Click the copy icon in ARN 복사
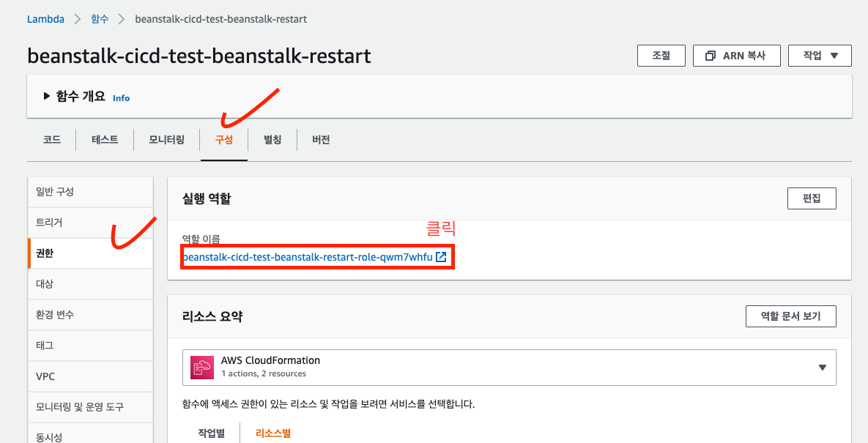 tap(711, 56)
